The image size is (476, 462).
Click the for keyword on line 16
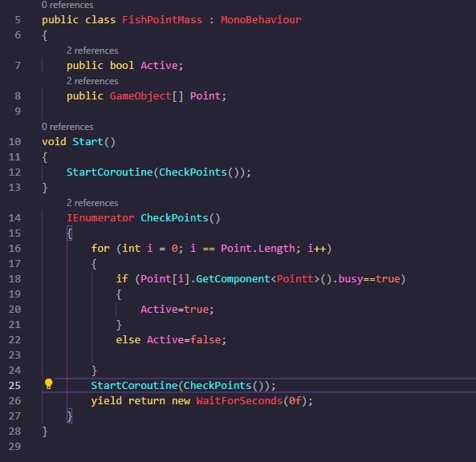(100, 249)
